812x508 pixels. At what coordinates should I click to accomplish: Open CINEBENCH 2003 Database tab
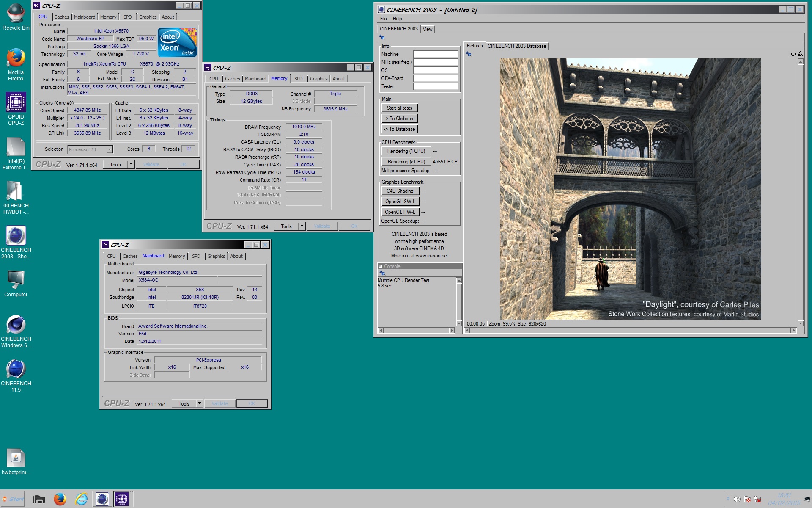point(517,46)
